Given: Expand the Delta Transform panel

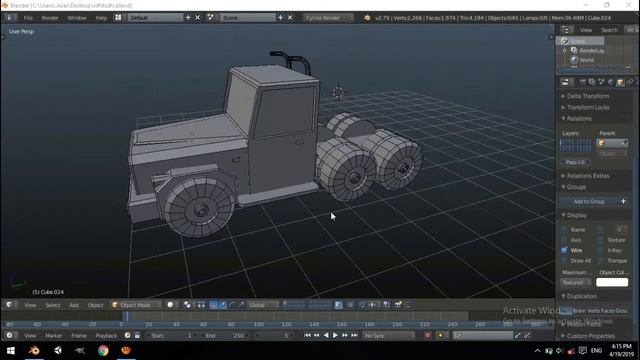Looking at the screenshot, I should tap(588, 96).
